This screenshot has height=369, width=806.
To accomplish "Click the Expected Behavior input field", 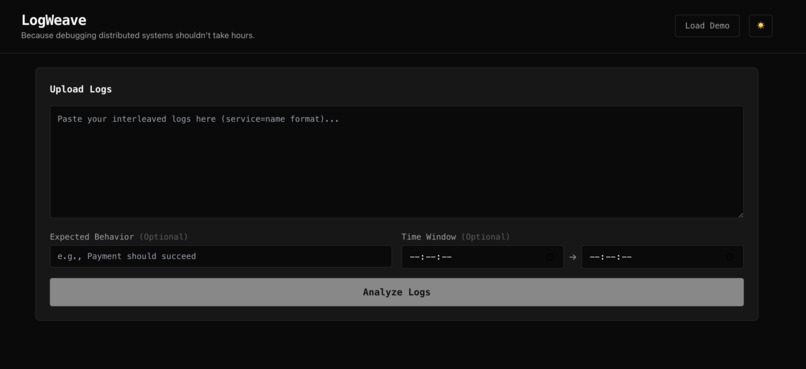I will click(221, 256).
